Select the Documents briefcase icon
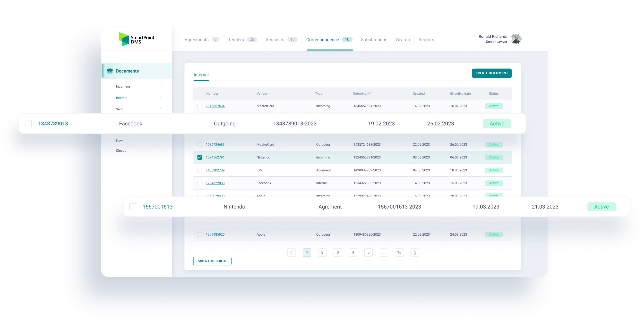 [x=110, y=71]
